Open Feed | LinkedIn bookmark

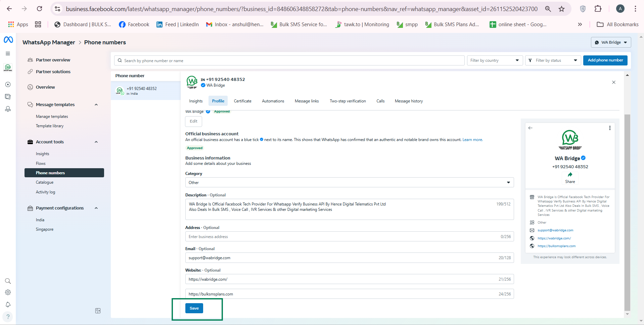point(178,25)
